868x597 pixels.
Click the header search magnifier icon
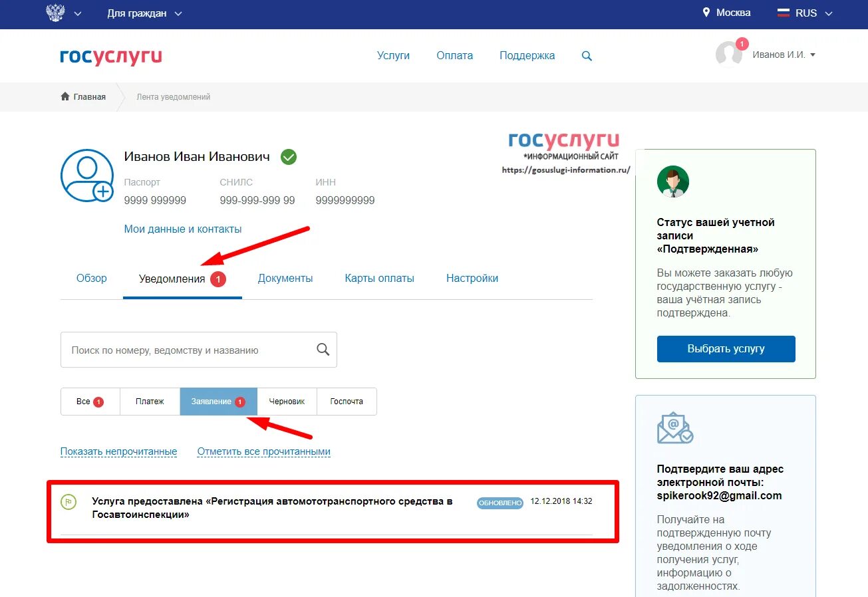click(587, 56)
